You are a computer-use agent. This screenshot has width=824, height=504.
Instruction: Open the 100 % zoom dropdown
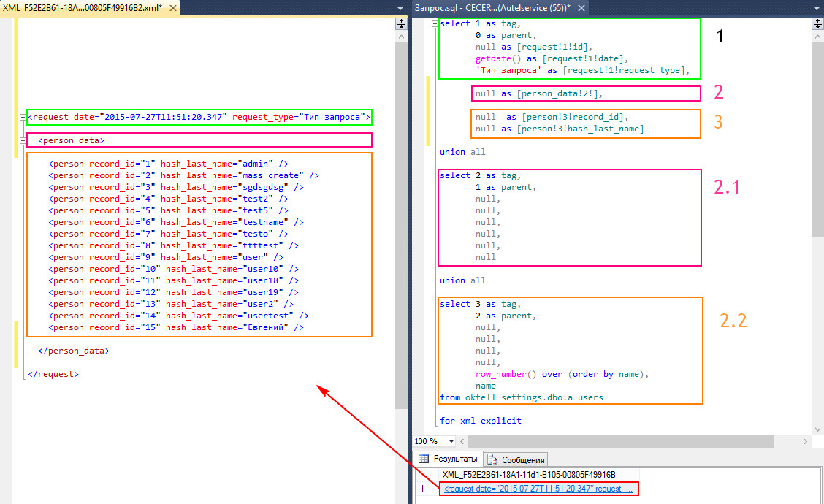tap(451, 442)
